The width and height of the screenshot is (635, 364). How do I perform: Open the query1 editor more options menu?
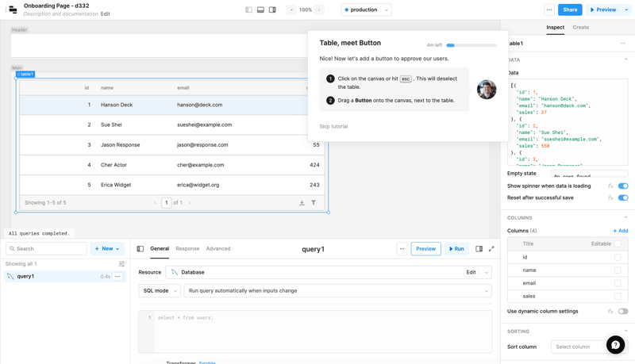pos(402,249)
